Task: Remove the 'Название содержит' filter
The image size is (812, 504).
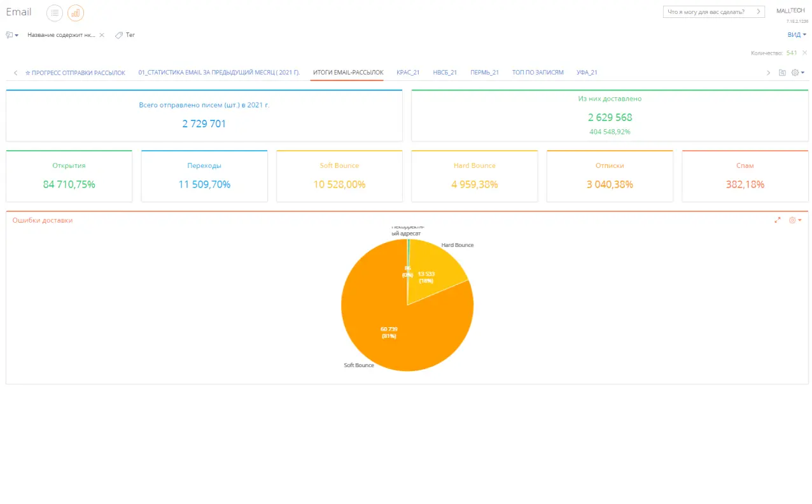Action: [102, 35]
